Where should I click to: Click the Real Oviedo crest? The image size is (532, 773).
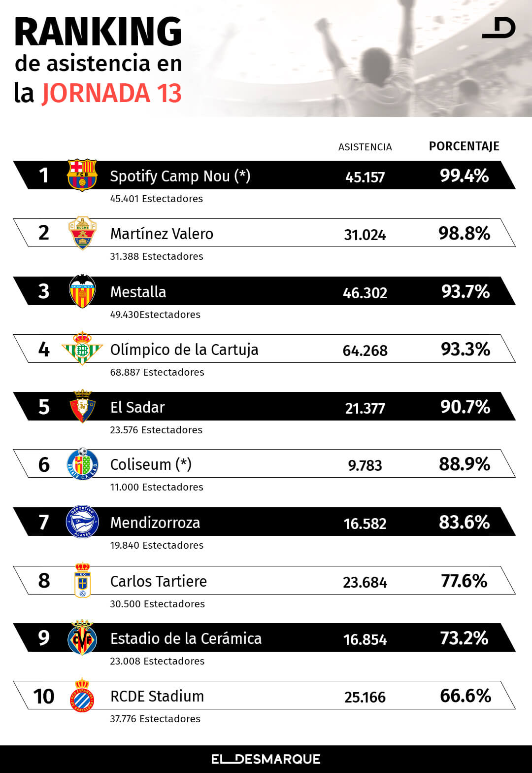[82, 580]
